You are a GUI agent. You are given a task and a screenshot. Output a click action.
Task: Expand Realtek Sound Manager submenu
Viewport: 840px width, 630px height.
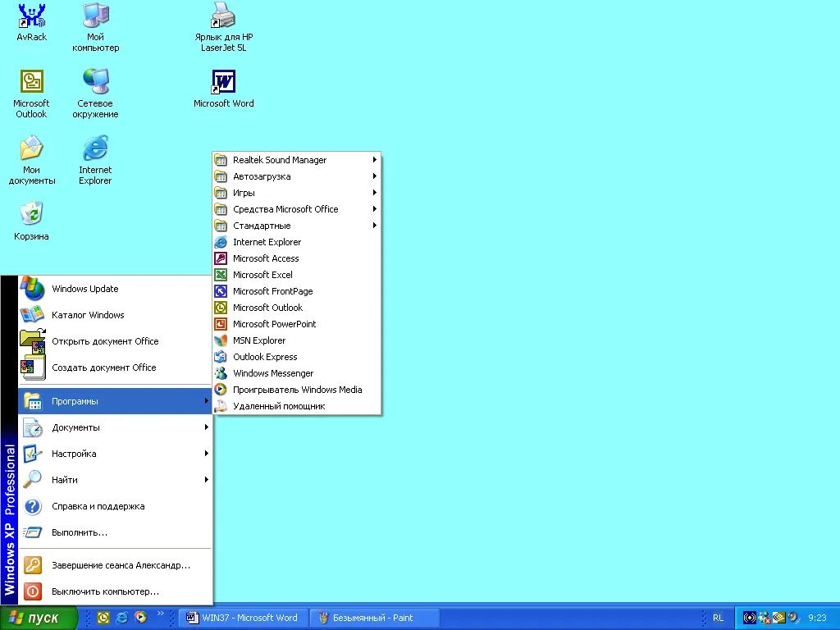pyautogui.click(x=297, y=160)
